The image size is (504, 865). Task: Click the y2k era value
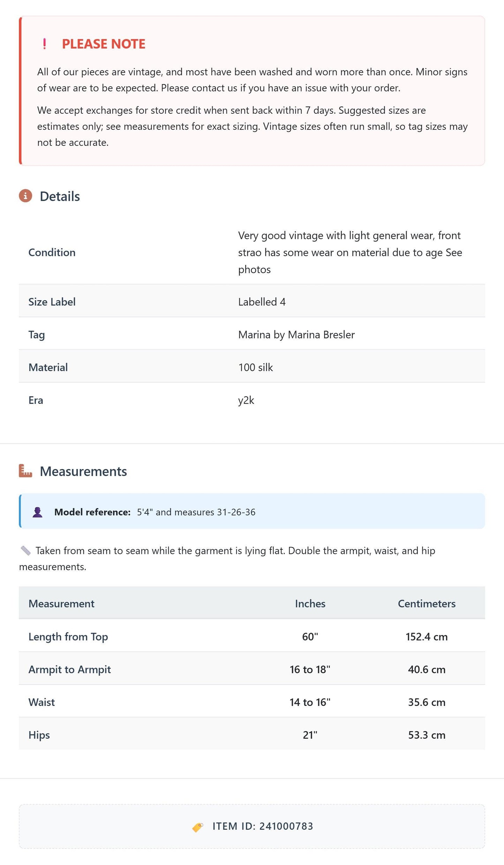pos(246,400)
